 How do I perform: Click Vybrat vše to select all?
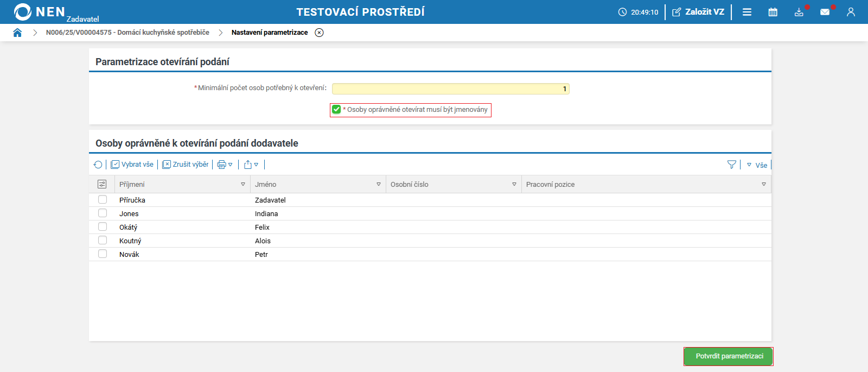tap(132, 165)
